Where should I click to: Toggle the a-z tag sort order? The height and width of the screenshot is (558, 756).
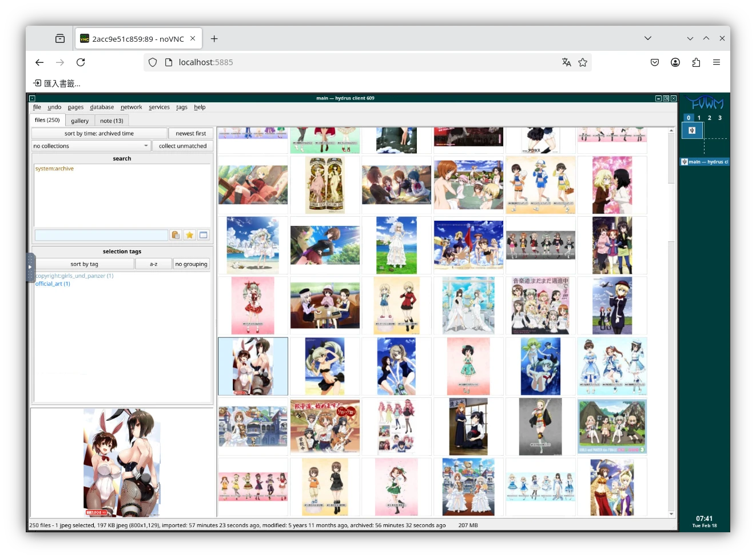pyautogui.click(x=153, y=264)
